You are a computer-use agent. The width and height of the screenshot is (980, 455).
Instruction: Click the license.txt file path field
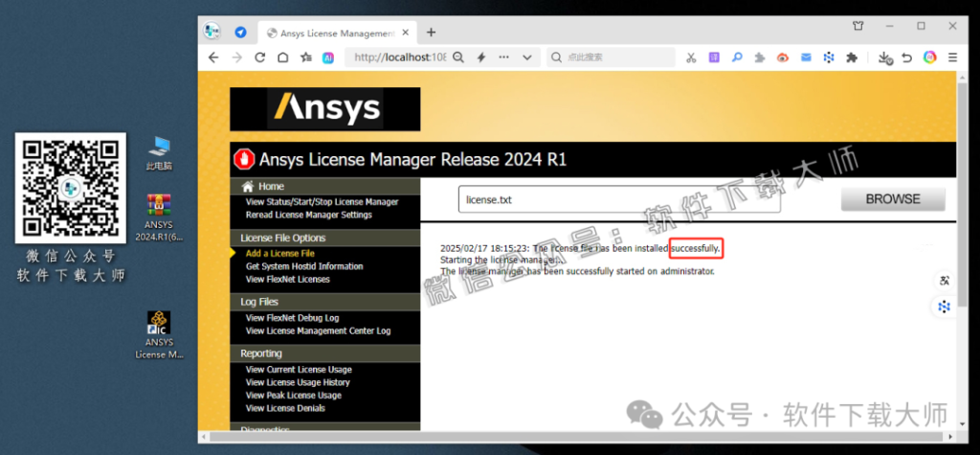click(x=619, y=199)
